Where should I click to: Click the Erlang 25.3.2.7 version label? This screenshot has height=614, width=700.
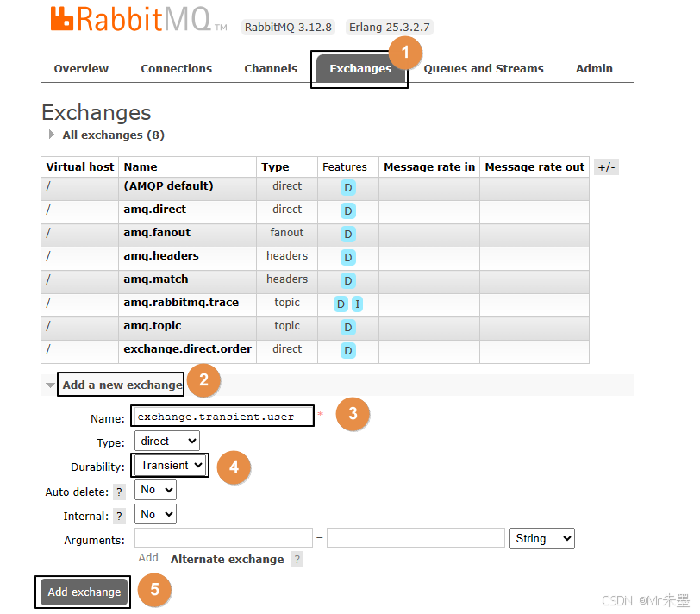[390, 28]
